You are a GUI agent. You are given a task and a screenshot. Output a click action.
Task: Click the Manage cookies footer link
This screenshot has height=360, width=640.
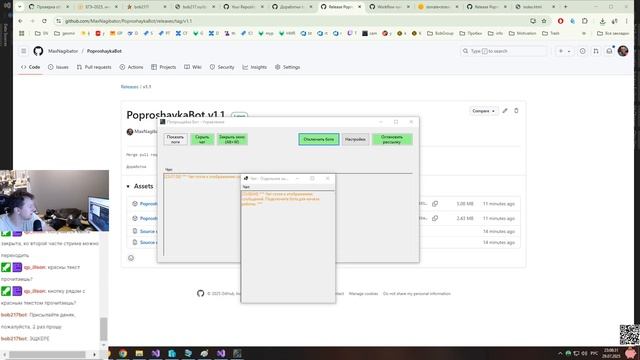[x=363, y=293]
